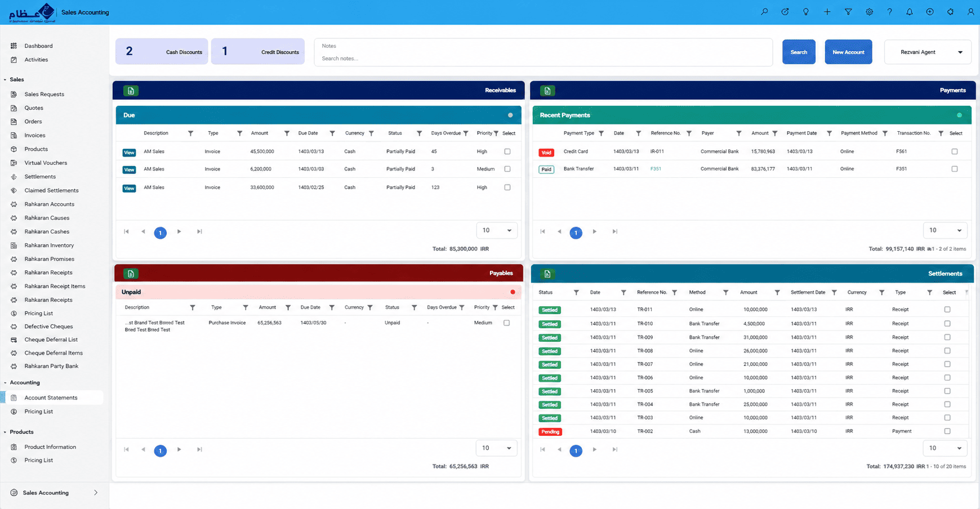
Task: Tick the IR-011 Credit Card payment checkbox
Action: [955, 151]
